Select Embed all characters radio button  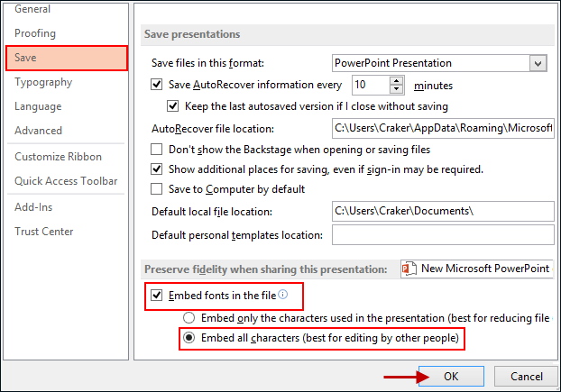[x=189, y=338]
